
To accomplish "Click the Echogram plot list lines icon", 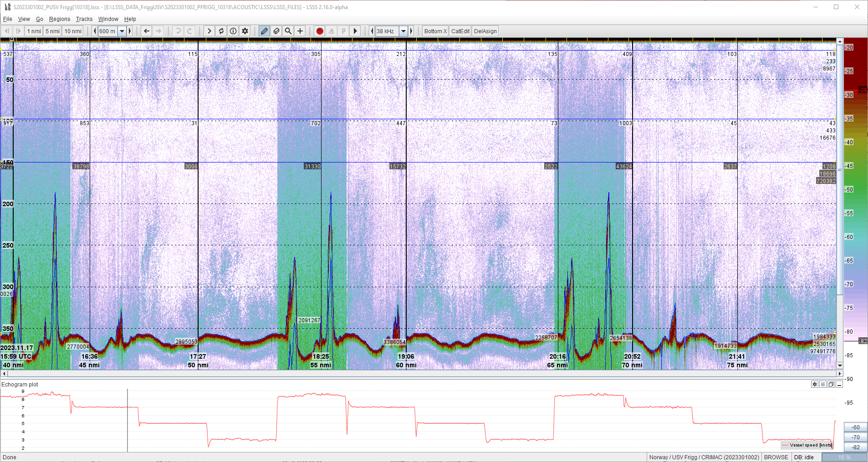I will pyautogui.click(x=823, y=384).
